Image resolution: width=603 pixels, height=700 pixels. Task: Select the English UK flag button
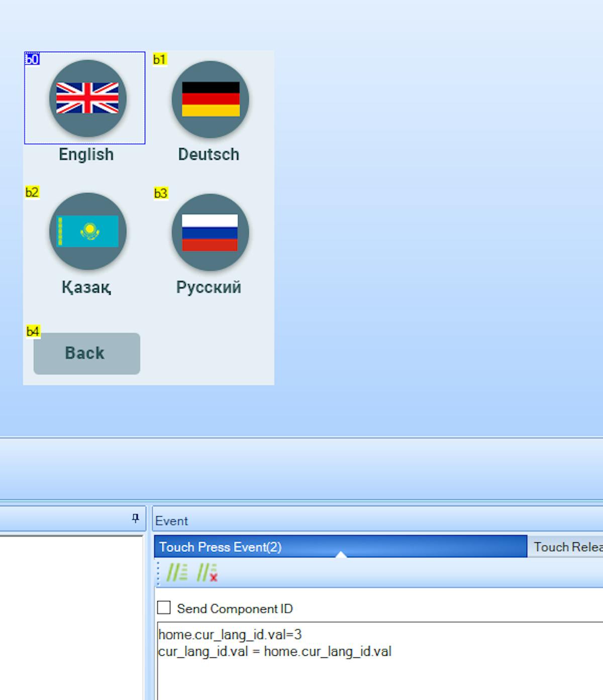[87, 98]
